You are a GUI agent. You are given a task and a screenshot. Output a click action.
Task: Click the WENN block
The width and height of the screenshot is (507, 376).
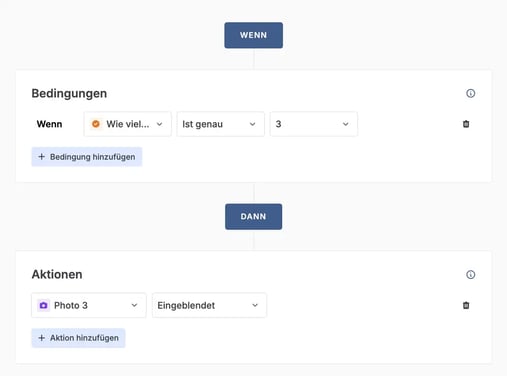pos(253,35)
